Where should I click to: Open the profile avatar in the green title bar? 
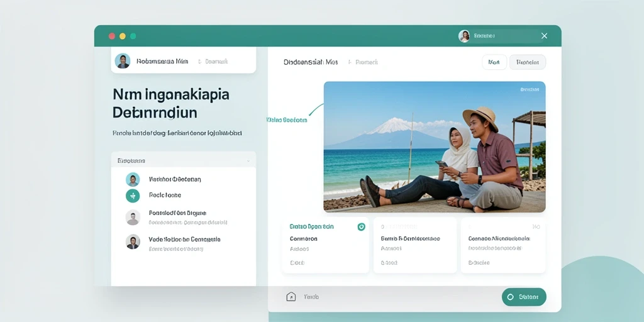464,36
